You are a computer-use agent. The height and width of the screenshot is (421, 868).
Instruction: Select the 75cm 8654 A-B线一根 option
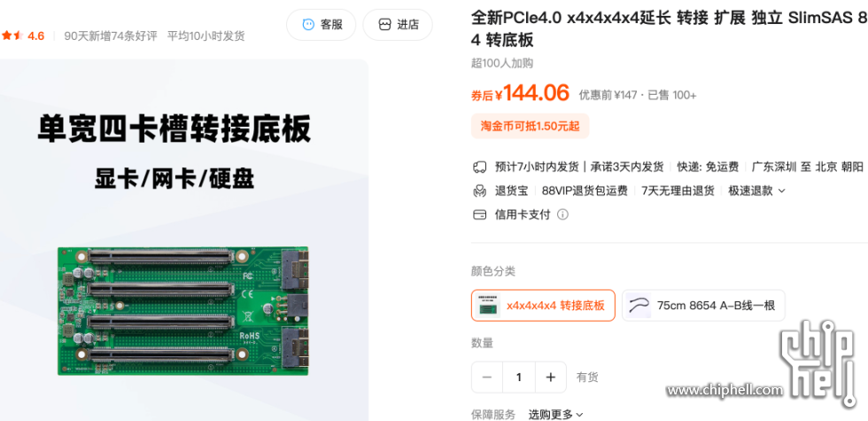pyautogui.click(x=703, y=305)
